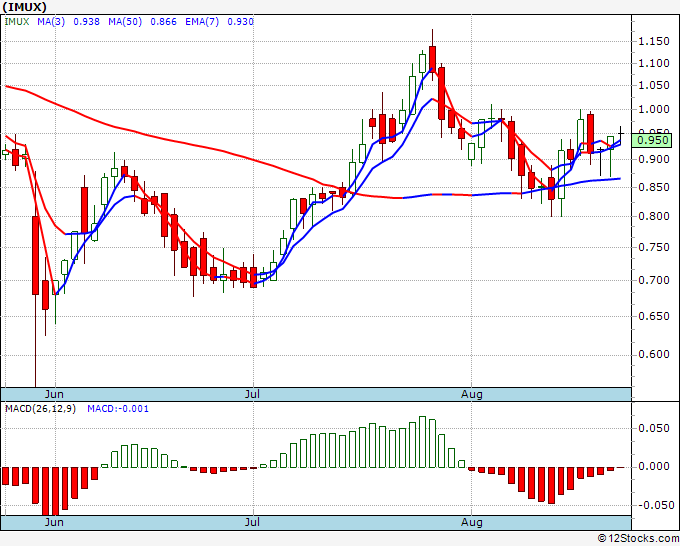
Task: Click the 1.150 price axis label
Action: pos(654,42)
